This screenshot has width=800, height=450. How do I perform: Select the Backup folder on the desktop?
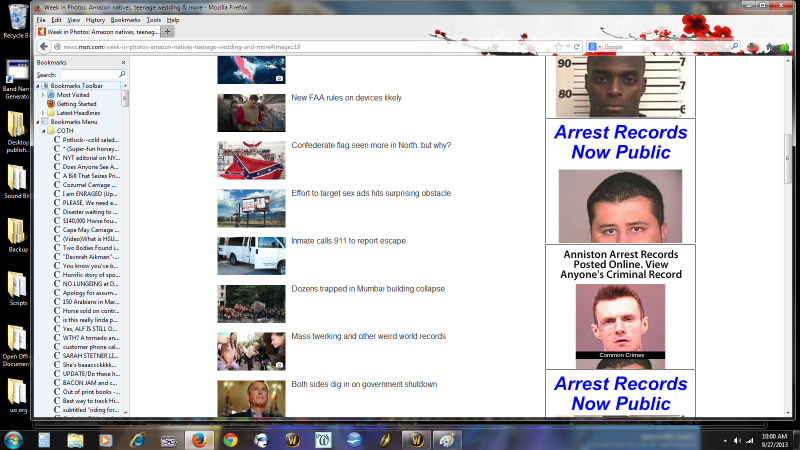(x=17, y=235)
